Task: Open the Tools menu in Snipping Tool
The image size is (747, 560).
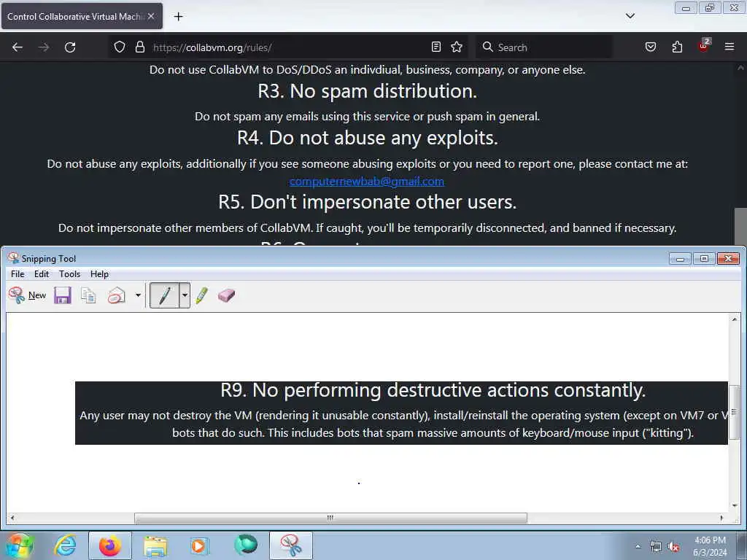Action: 69,274
